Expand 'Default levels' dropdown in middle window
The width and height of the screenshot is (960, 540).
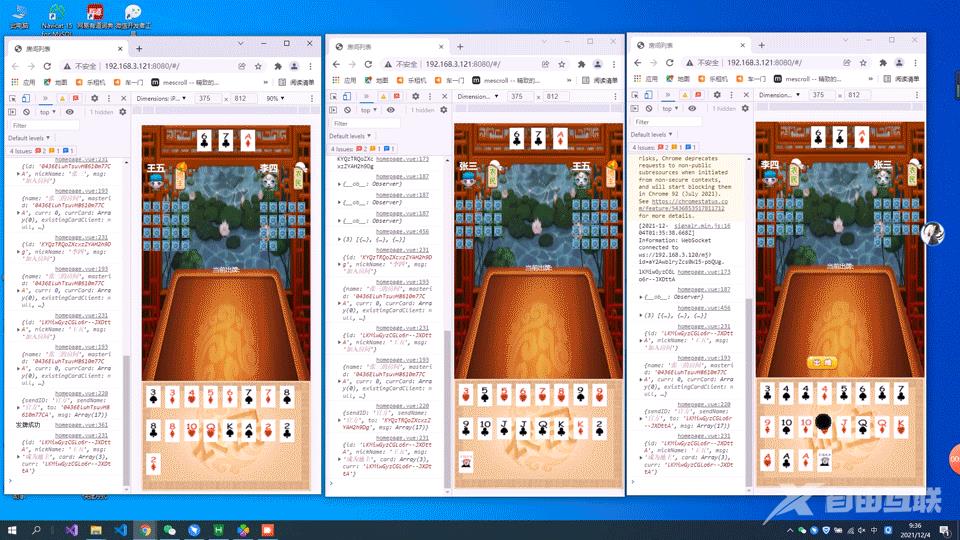(350, 136)
